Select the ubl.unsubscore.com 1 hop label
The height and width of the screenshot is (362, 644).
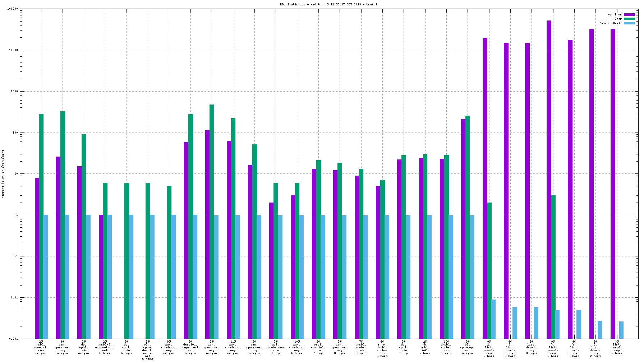click(x=276, y=347)
